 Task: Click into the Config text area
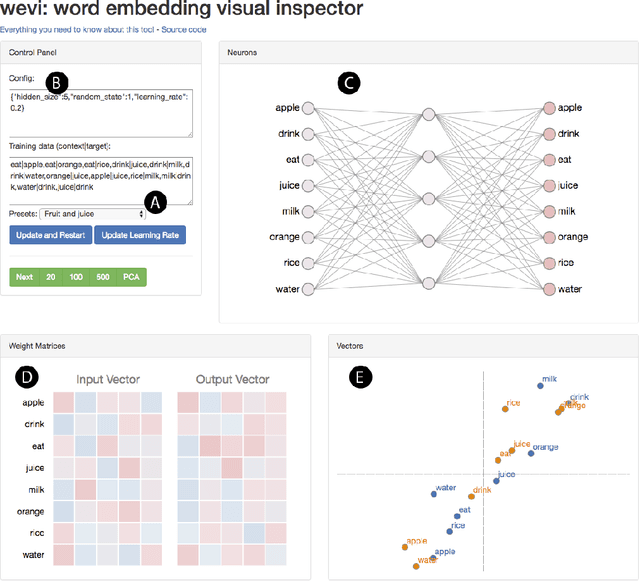[101, 112]
